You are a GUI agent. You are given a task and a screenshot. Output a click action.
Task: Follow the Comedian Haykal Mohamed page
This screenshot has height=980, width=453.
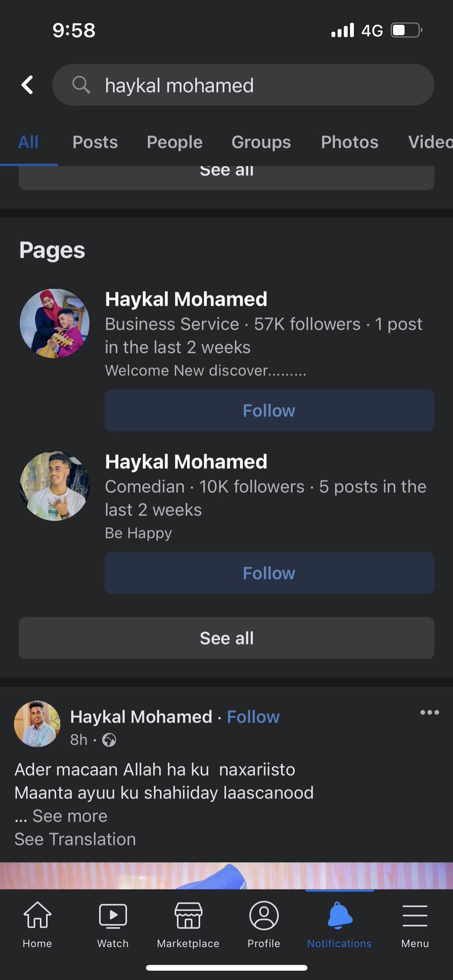[x=269, y=573]
